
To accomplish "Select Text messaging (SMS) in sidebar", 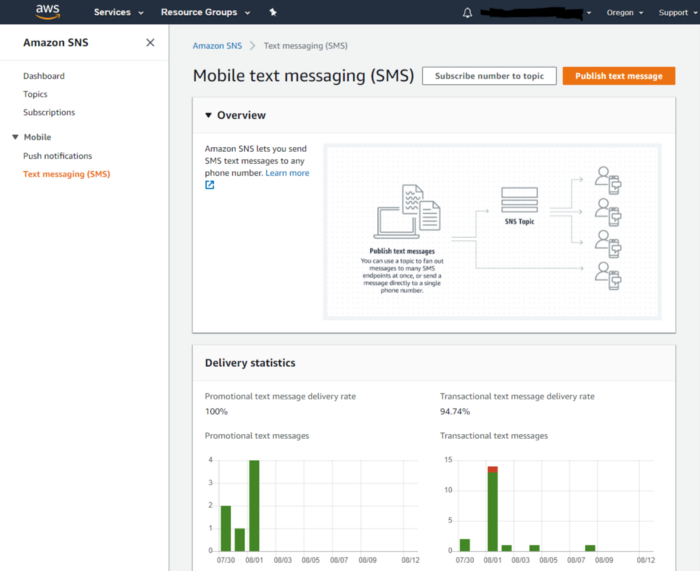I will coord(67,174).
